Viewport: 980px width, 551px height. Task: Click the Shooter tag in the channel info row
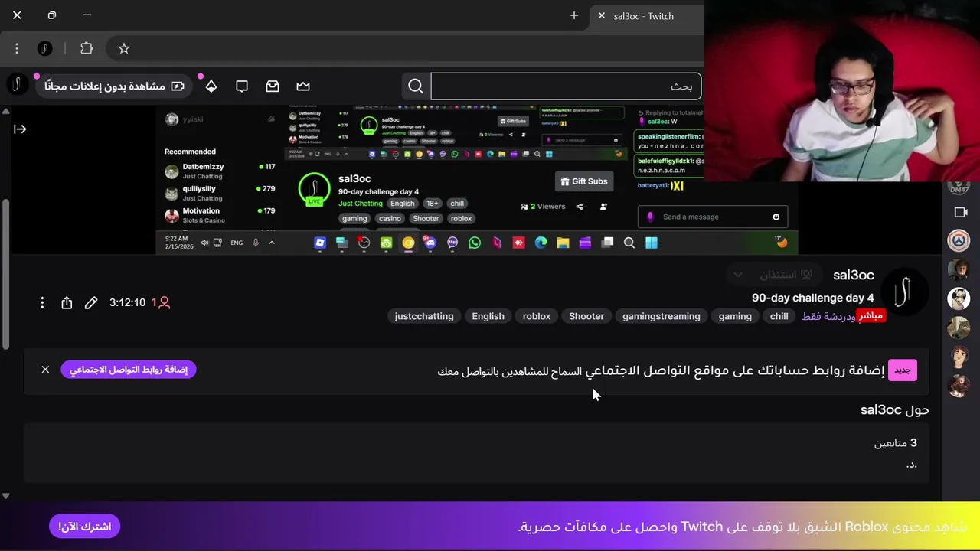[x=586, y=316]
